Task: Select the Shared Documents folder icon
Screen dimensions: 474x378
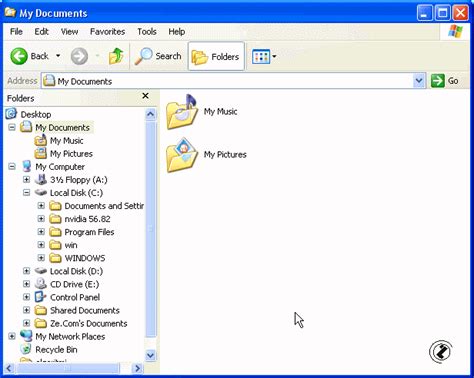Action: (x=41, y=310)
